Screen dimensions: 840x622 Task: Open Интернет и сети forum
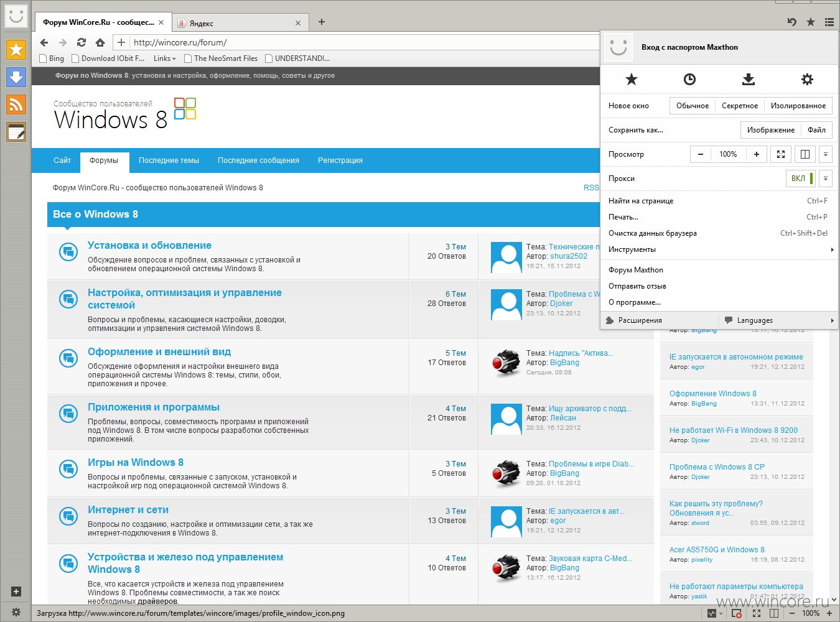pyautogui.click(x=128, y=510)
